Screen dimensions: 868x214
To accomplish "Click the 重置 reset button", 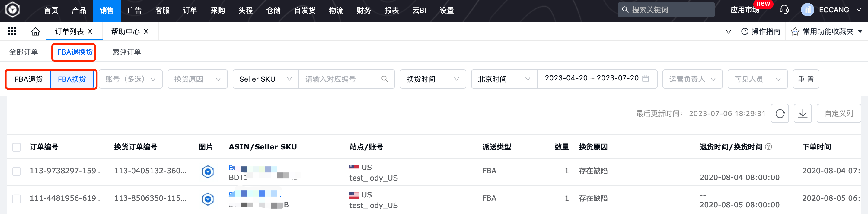I will (806, 79).
